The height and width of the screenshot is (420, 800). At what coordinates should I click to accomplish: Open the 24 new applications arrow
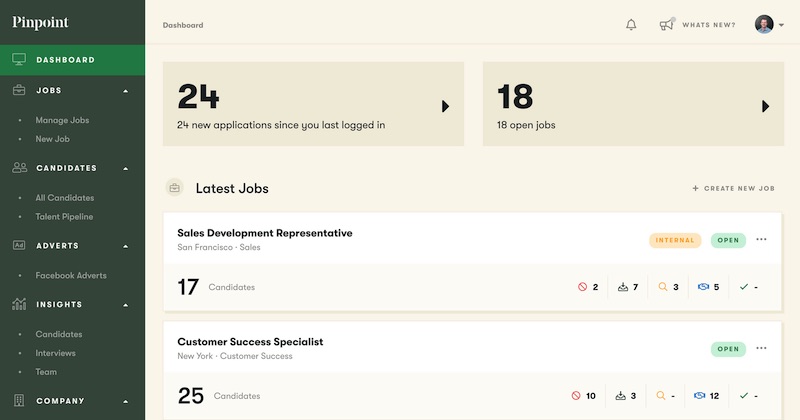(445, 106)
